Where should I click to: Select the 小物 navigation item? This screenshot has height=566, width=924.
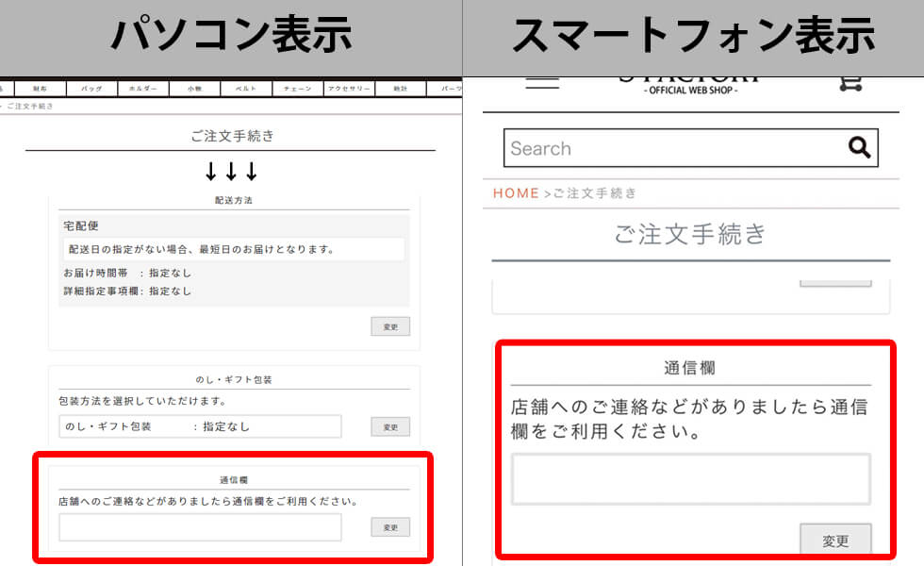pyautogui.click(x=194, y=89)
